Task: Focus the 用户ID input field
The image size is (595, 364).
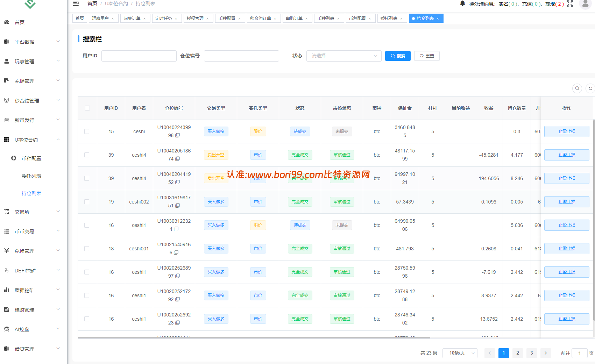Action: click(139, 56)
